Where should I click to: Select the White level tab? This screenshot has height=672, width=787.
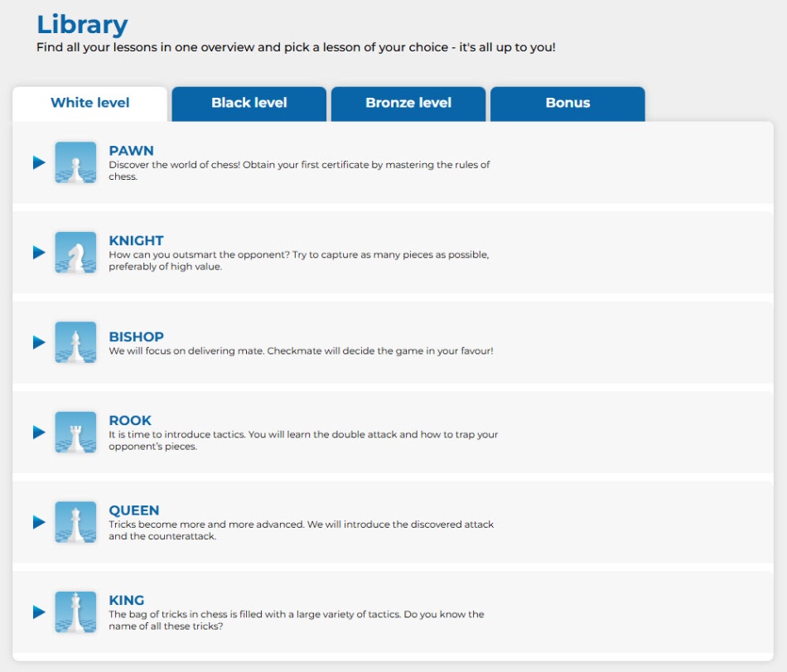[89, 104]
